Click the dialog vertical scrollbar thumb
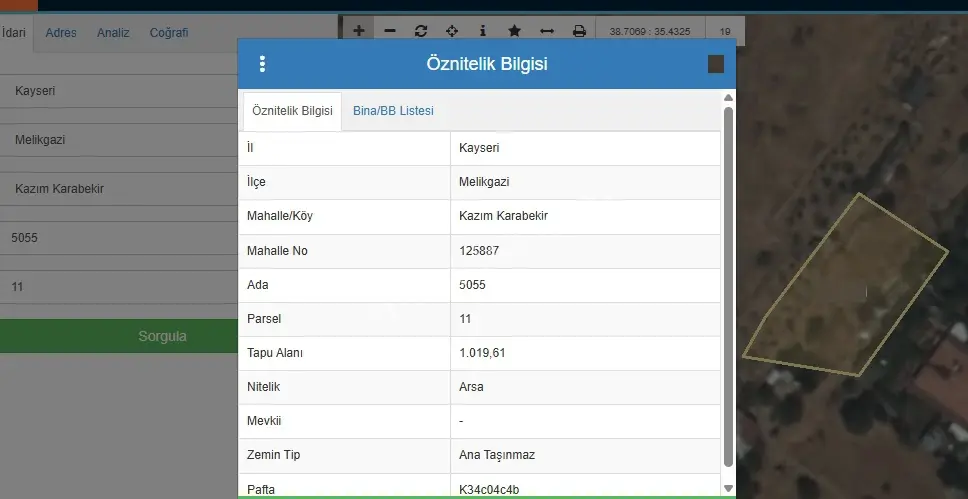968x499 pixels. (x=728, y=286)
